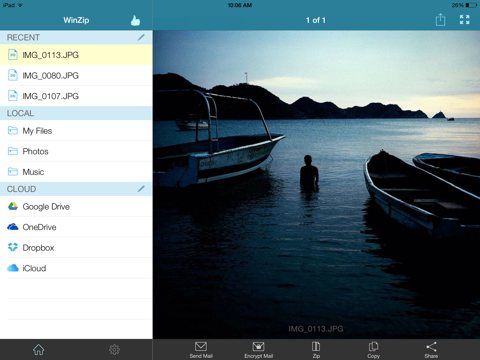Select the Google Drive icon
This screenshot has width=480, height=360.
click(x=13, y=206)
